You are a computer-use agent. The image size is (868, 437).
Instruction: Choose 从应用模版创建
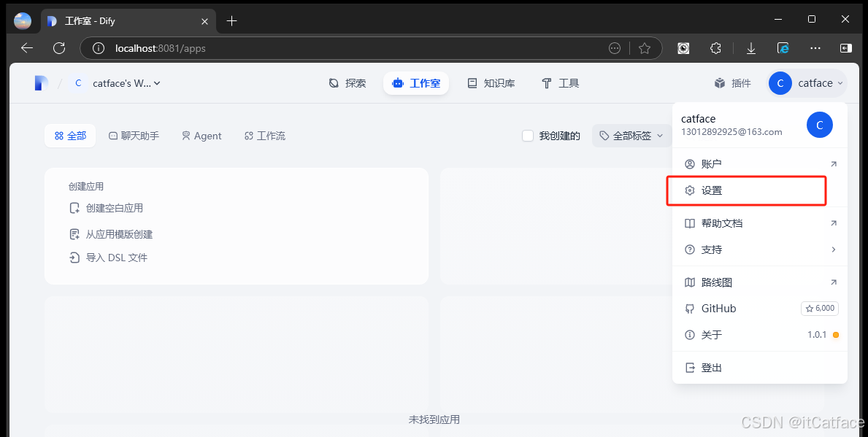[111, 234]
